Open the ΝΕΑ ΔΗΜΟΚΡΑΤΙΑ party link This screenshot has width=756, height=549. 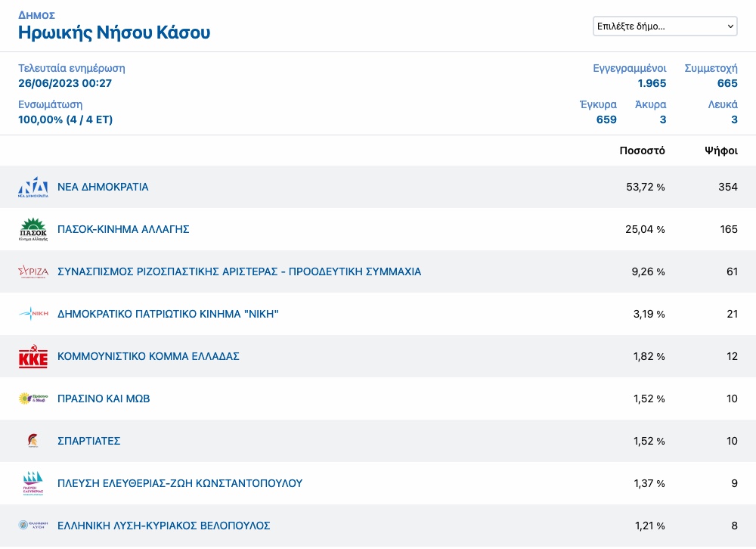point(103,188)
